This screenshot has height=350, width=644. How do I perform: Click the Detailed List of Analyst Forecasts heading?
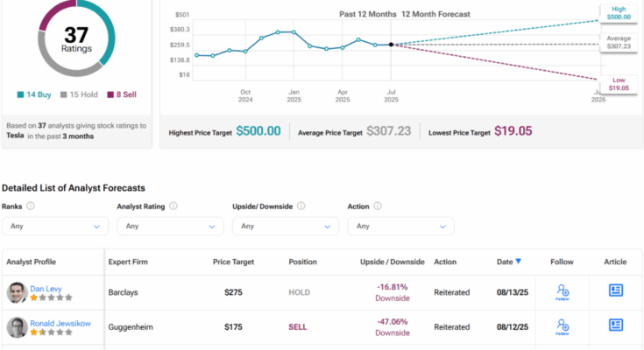pos(74,188)
